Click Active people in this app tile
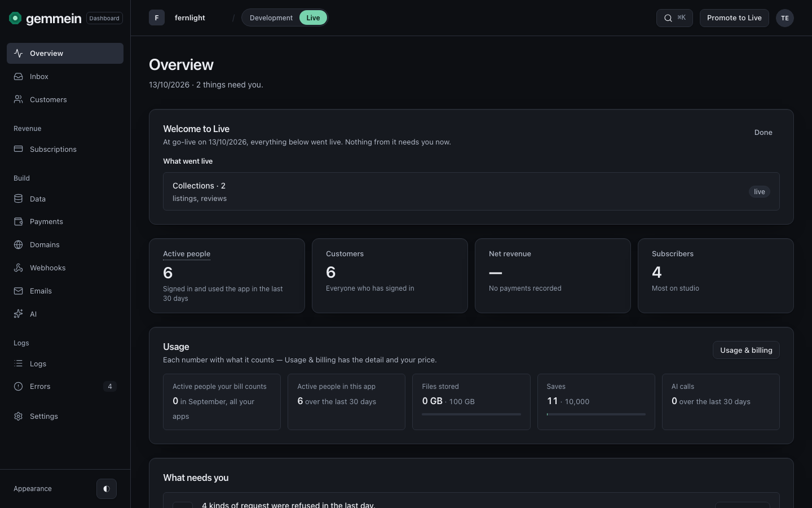 [346, 402]
